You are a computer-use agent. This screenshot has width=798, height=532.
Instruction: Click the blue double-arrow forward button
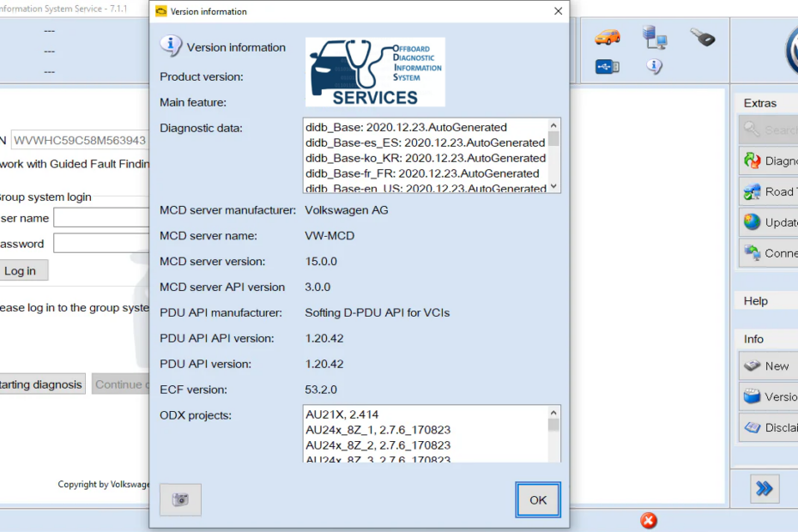[x=765, y=489]
